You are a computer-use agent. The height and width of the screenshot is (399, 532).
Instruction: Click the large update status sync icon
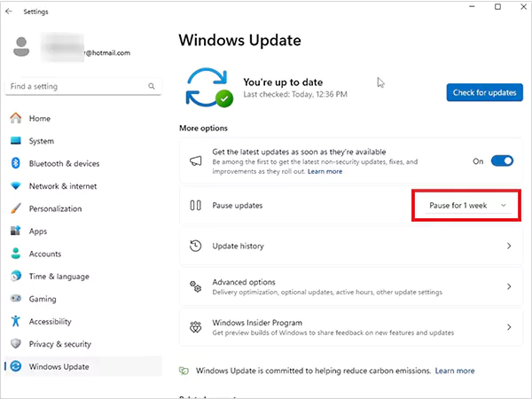[209, 88]
